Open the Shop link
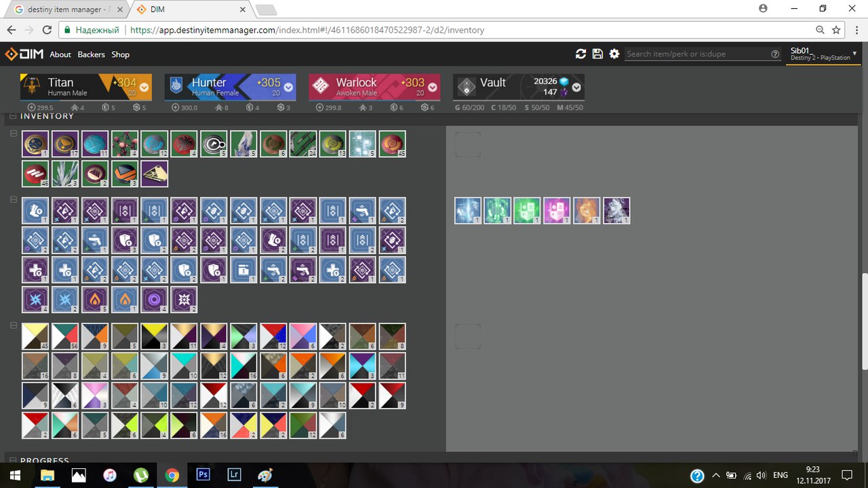 (x=120, y=54)
